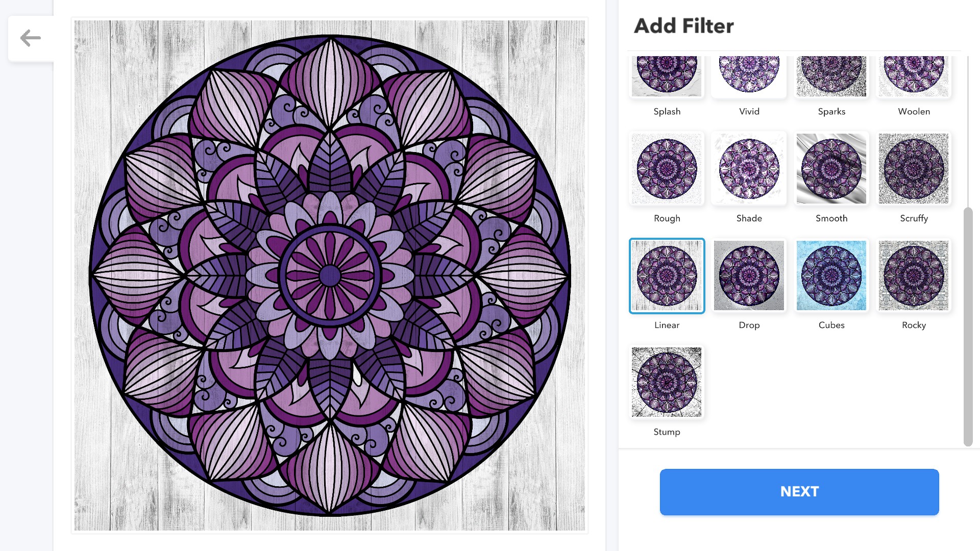Select the highlighted Linear filter
980x551 pixels.
coord(667,275)
